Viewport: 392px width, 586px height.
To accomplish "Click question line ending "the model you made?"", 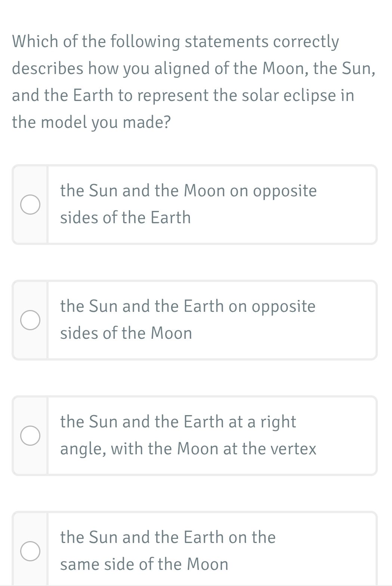I will pos(92,122).
